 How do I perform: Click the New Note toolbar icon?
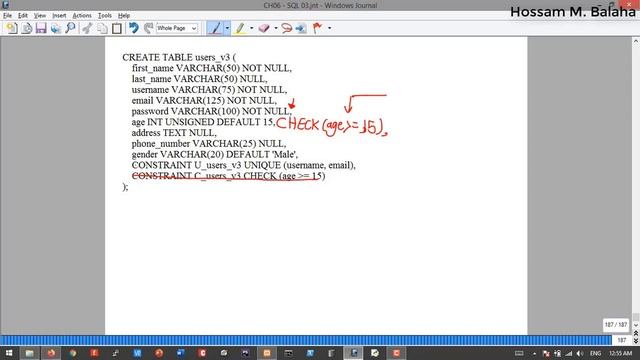coord(12,28)
